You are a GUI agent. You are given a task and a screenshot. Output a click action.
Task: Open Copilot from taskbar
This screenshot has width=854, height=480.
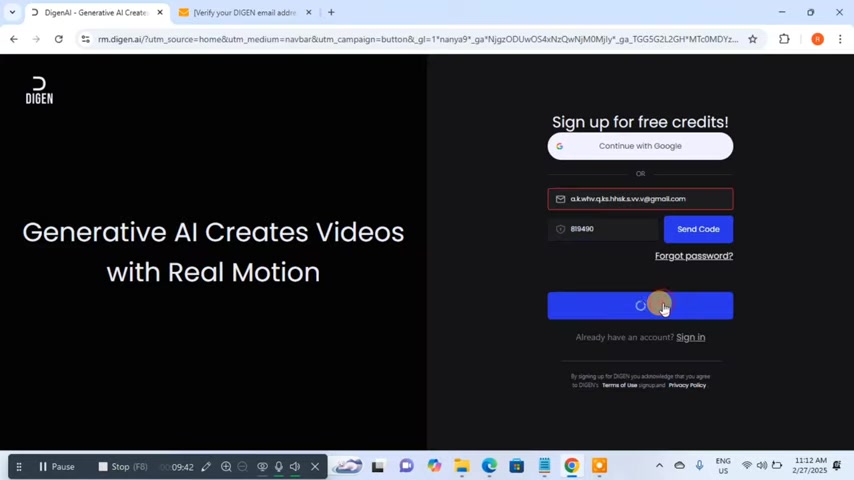point(434,466)
